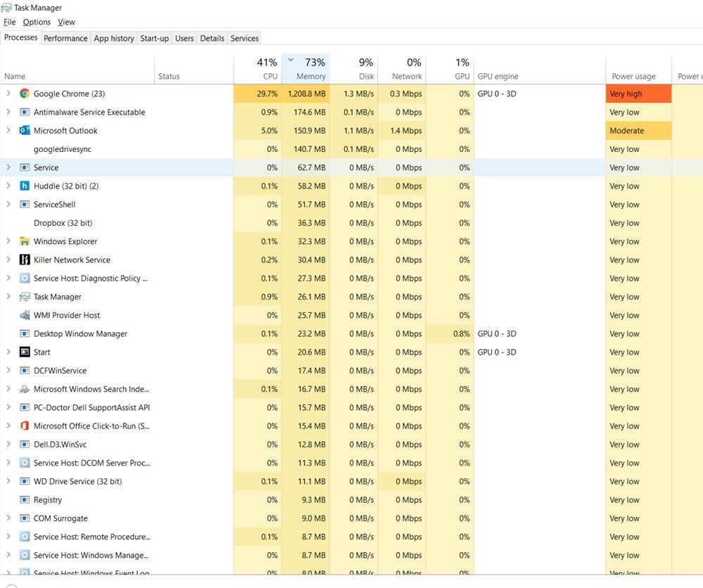The width and height of the screenshot is (703, 588).
Task: Expand the Task Manager process row
Action: [8, 296]
